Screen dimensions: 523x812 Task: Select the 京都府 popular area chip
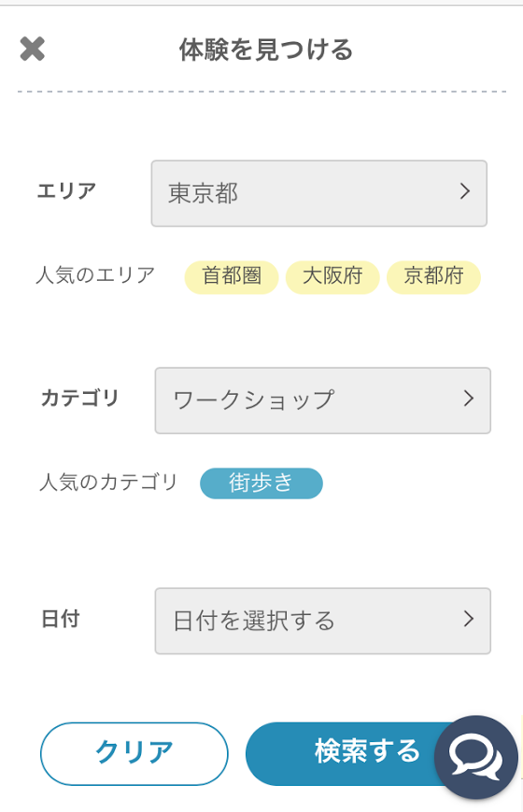tap(433, 277)
